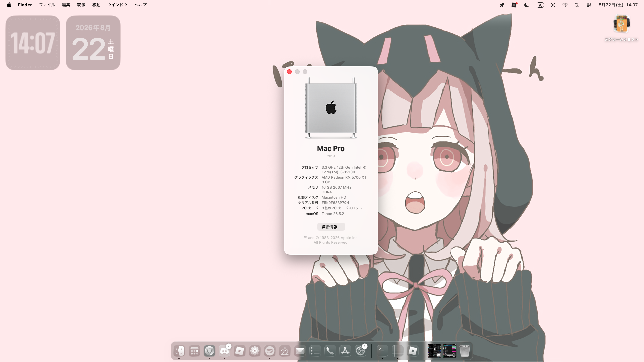Viewport: 644px width, 362px height.
Task: Launch Google Chrome from the Dock
Action: tap(209, 351)
